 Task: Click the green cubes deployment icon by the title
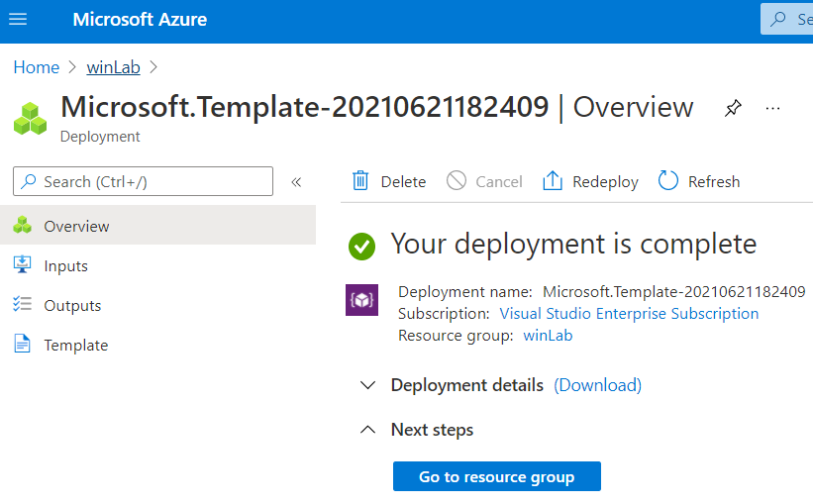30,119
